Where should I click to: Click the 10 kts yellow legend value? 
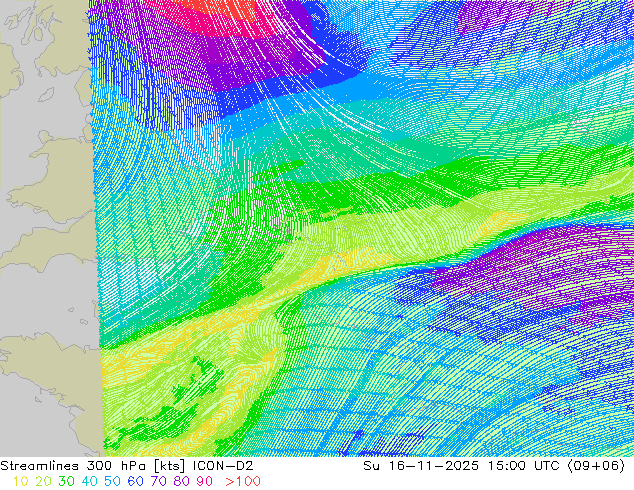pos(21,482)
